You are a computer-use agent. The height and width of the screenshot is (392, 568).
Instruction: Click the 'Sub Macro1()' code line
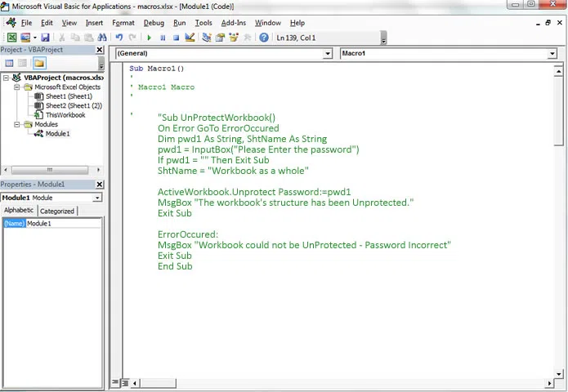pyautogui.click(x=156, y=69)
